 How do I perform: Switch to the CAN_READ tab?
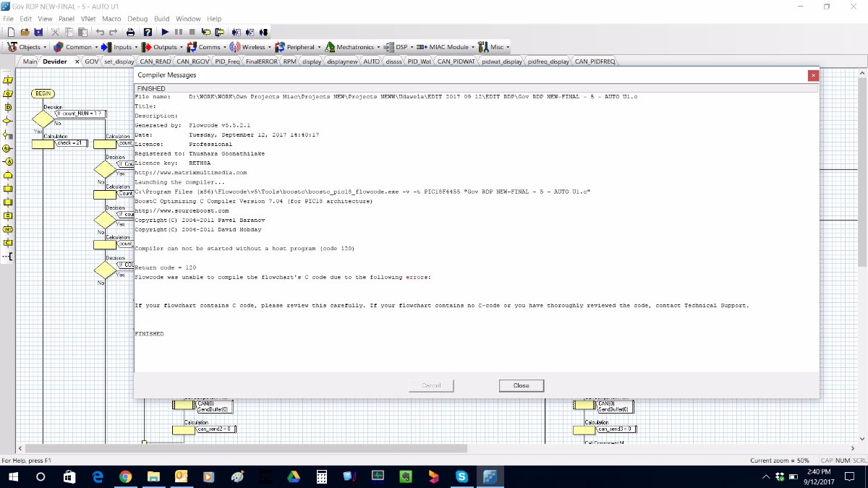(x=156, y=61)
